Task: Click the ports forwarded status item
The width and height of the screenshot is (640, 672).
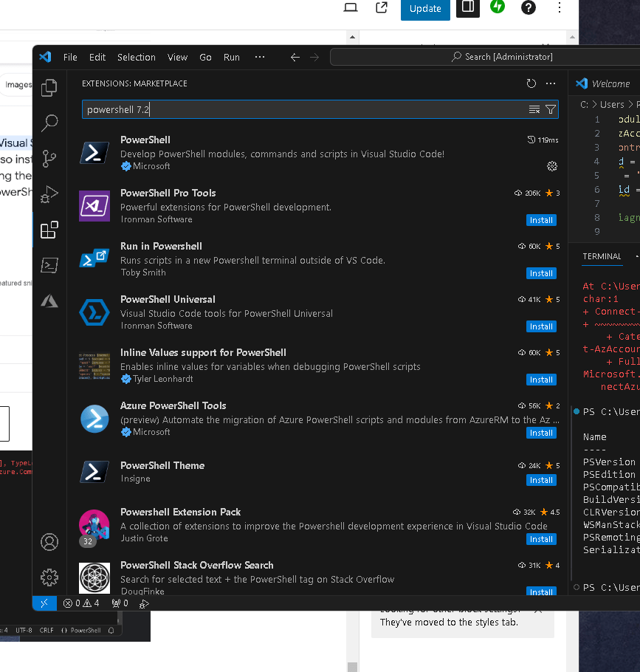Action: click(x=120, y=603)
